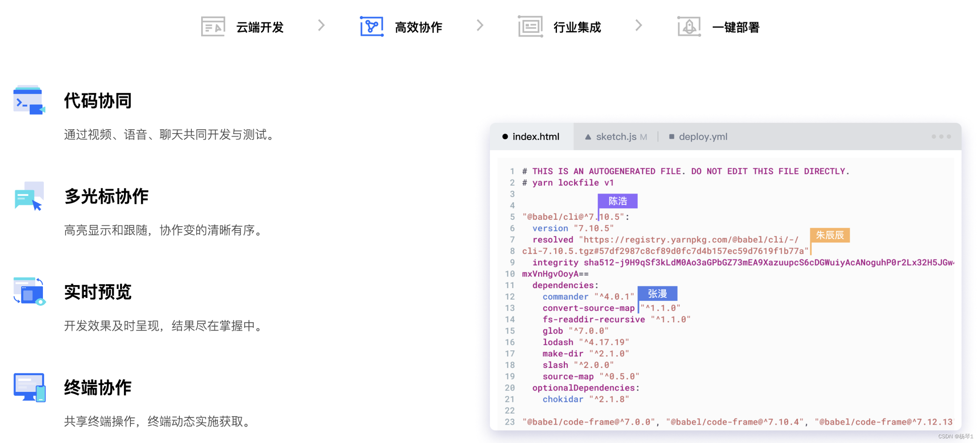
Task: Click the 张漫 blue cursor label
Action: tap(657, 294)
